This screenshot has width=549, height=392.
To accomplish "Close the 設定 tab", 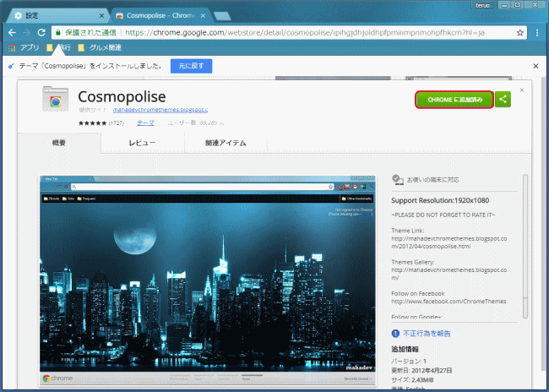I will [101, 15].
